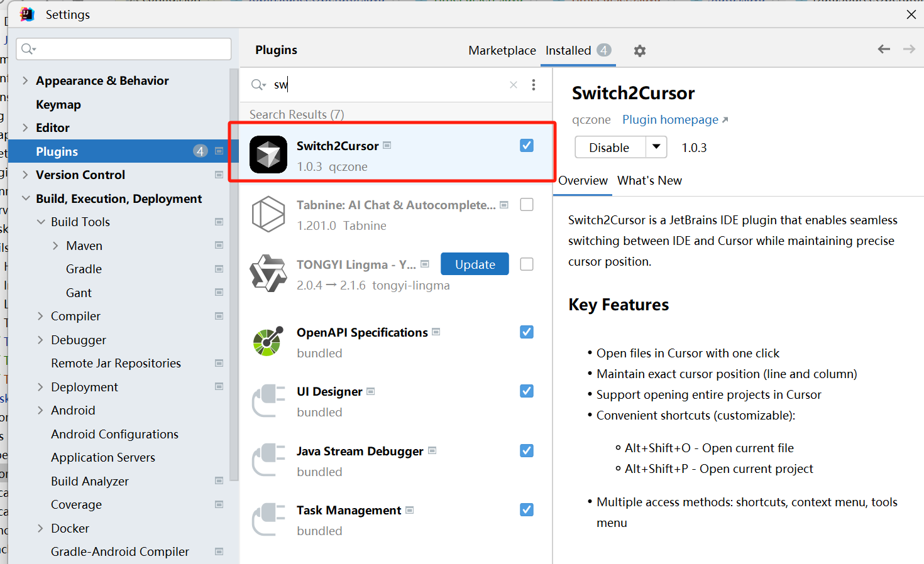Collapse the Build Tools node
The image size is (924, 564).
[x=41, y=222]
